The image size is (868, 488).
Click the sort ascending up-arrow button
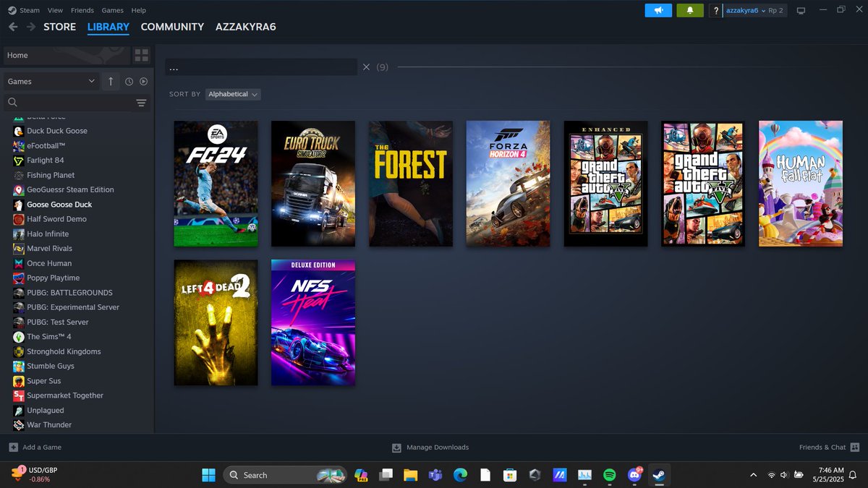(x=111, y=82)
